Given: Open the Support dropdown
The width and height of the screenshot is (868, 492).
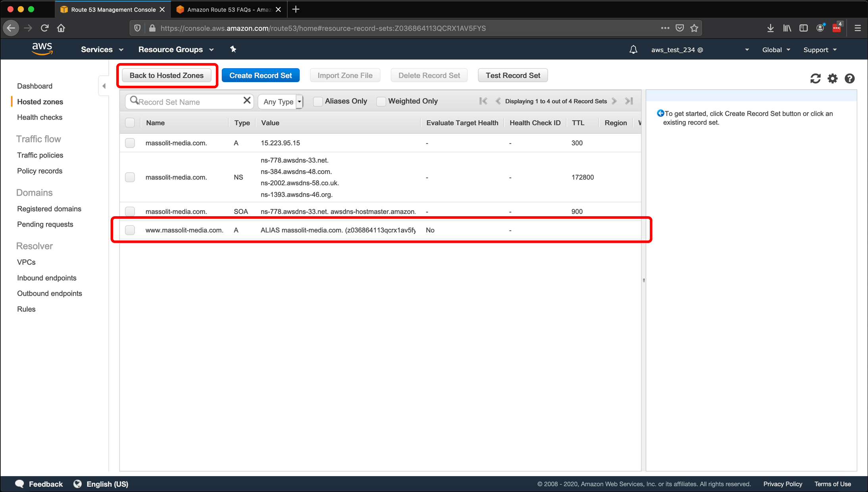Looking at the screenshot, I should coord(820,50).
